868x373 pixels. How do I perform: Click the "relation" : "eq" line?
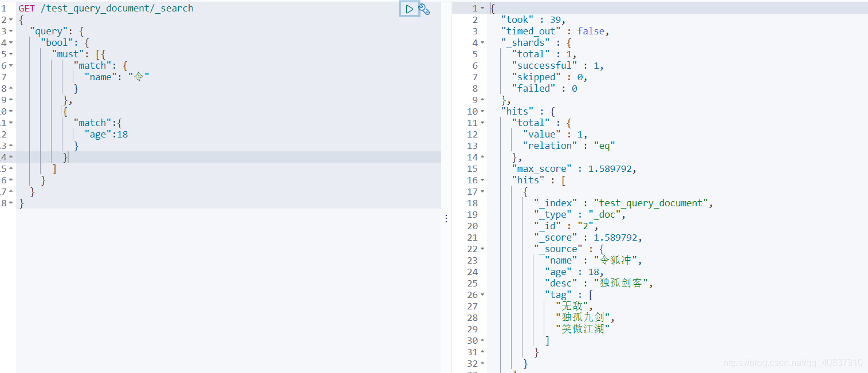(x=569, y=146)
